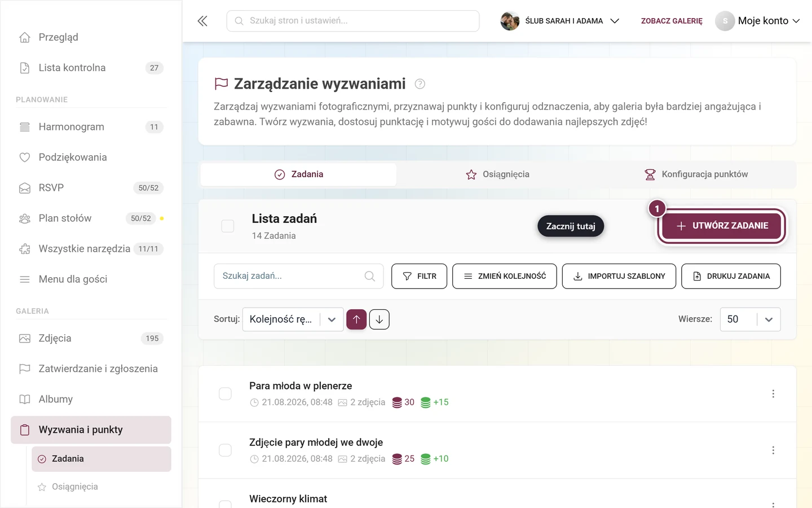Focus the Szukaj zadań search field
The height and width of the screenshot is (508, 812).
[x=299, y=276]
